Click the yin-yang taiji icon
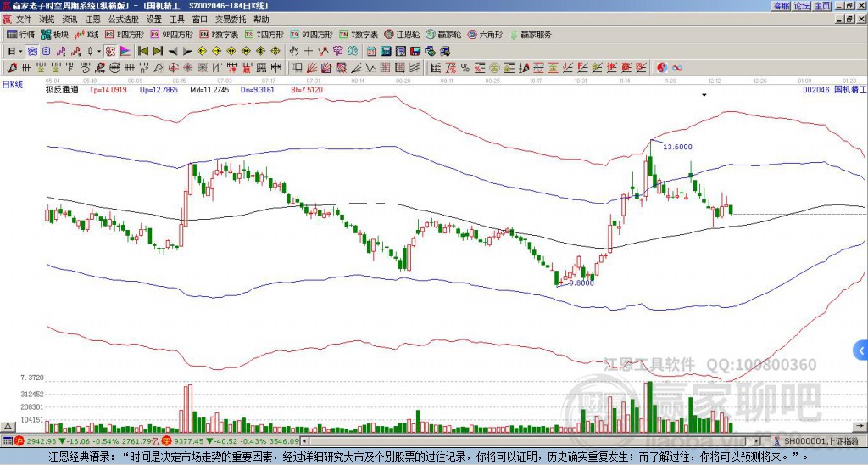The width and height of the screenshot is (868, 465). (662, 68)
